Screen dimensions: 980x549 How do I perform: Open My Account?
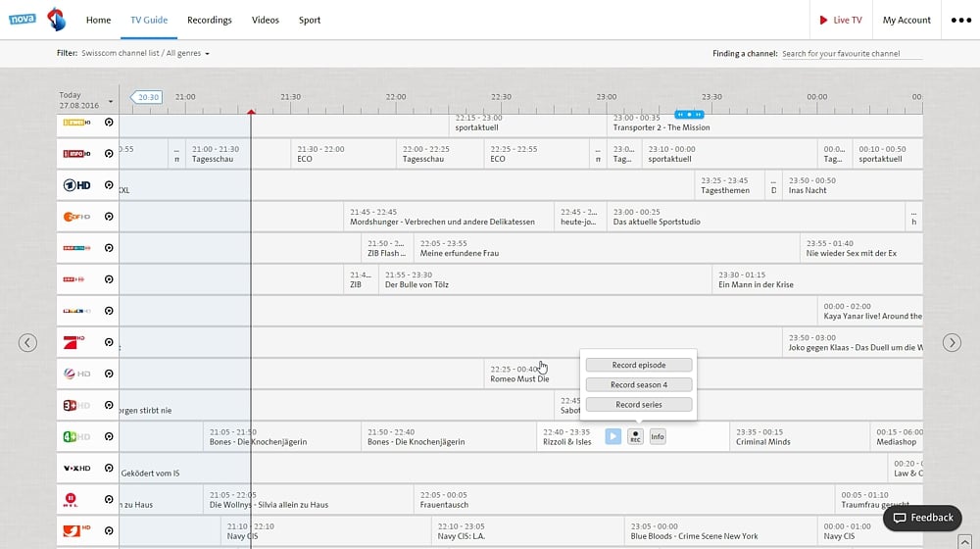pyautogui.click(x=906, y=20)
